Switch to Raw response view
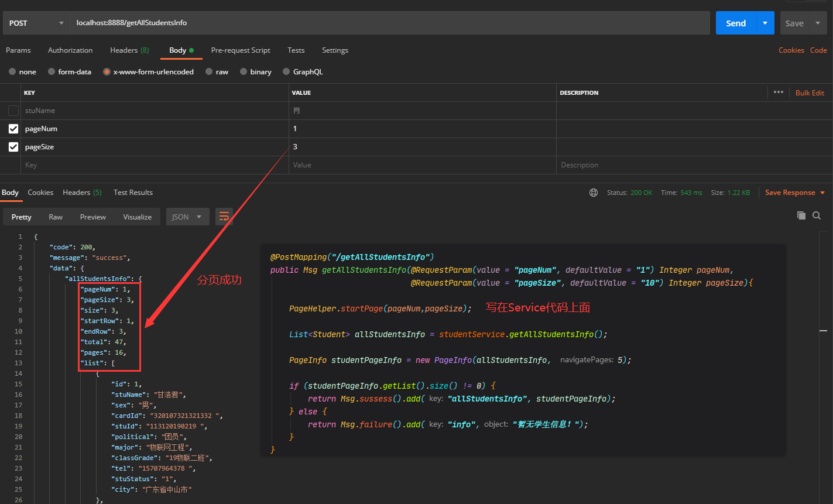833x504 pixels. 56,217
